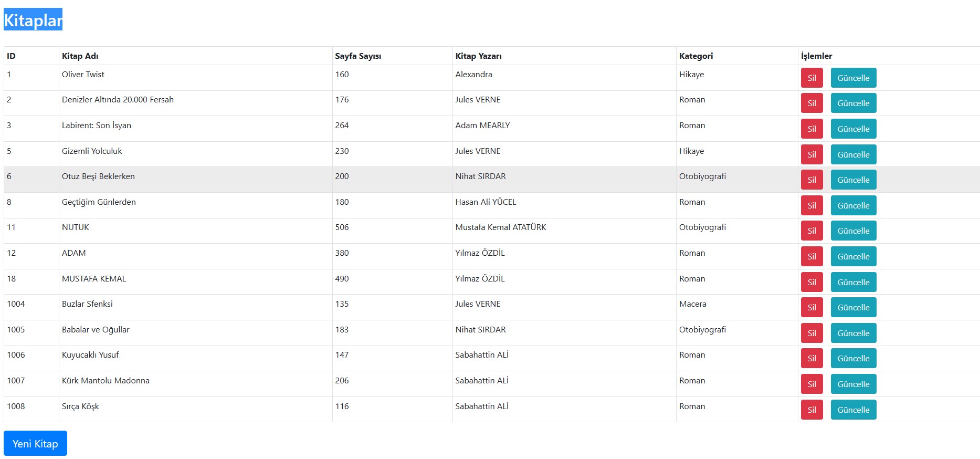Click the Kitap Adı column header
980x459 pixels.
pos(80,56)
